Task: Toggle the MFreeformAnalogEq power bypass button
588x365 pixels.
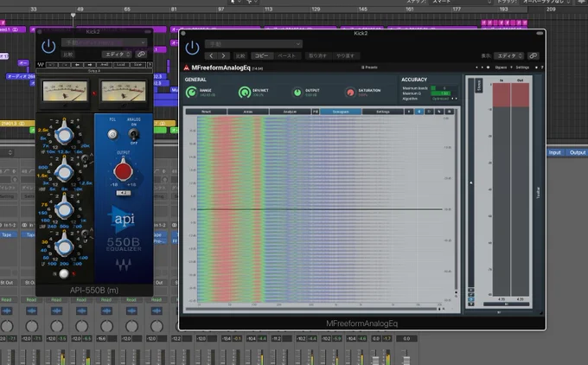Action: tap(192, 48)
